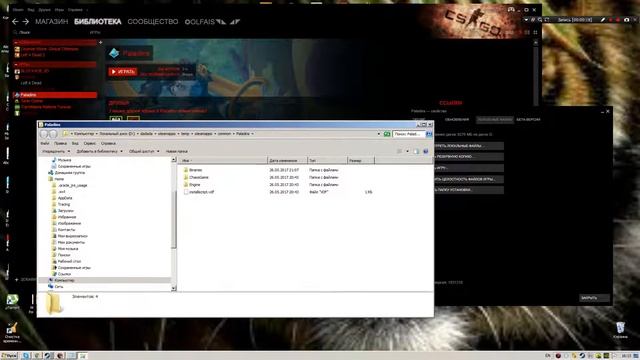Screen dimensions: 640x360
Task: Open Explorer help icon
Action: click(426, 151)
